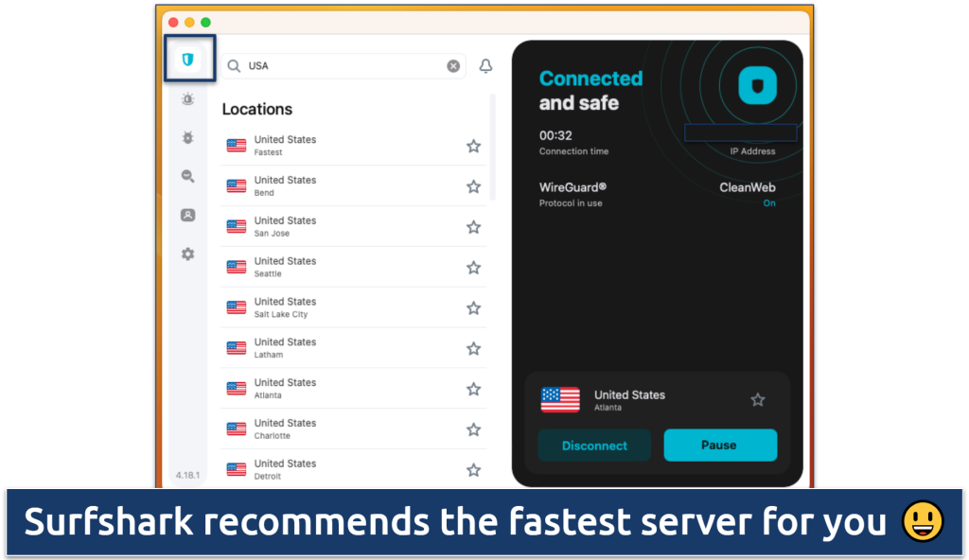Select United States Detroit server
This screenshot has width=969, height=560.
[354, 468]
